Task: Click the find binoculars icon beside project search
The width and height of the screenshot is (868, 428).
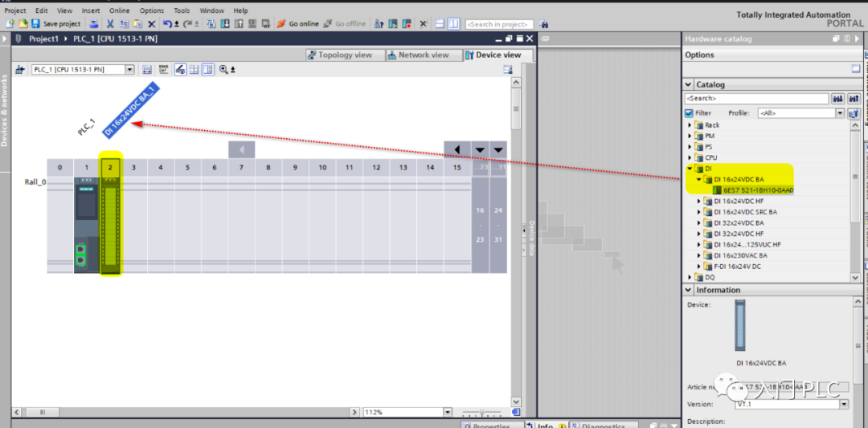Action: tap(543, 24)
